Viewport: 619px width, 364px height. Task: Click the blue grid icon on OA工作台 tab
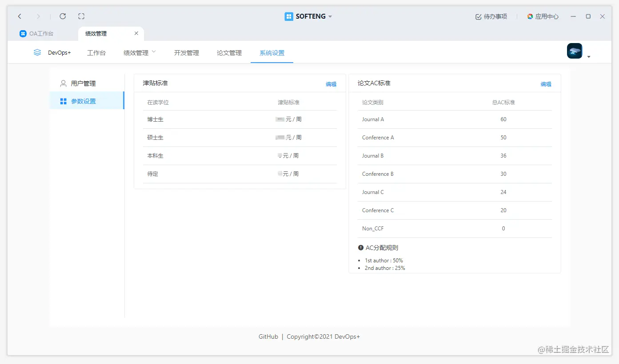point(23,33)
